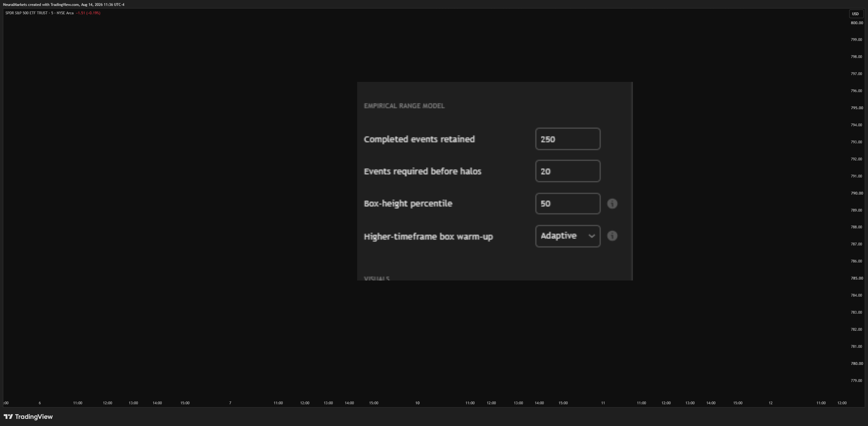Click the 800.00 price axis label
The width and height of the screenshot is (868, 426).
pyautogui.click(x=857, y=23)
